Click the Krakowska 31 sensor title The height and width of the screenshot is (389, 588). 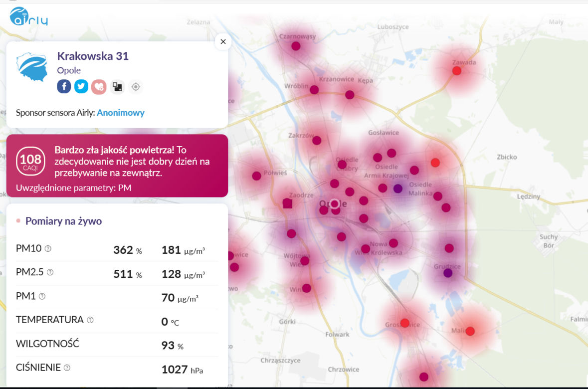[93, 56]
